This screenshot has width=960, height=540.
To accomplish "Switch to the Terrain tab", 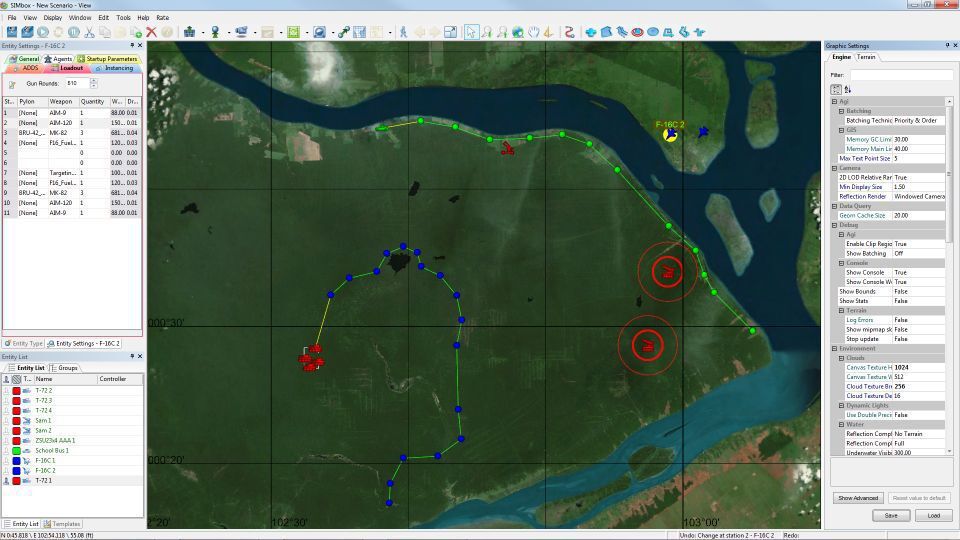I will [x=866, y=57].
